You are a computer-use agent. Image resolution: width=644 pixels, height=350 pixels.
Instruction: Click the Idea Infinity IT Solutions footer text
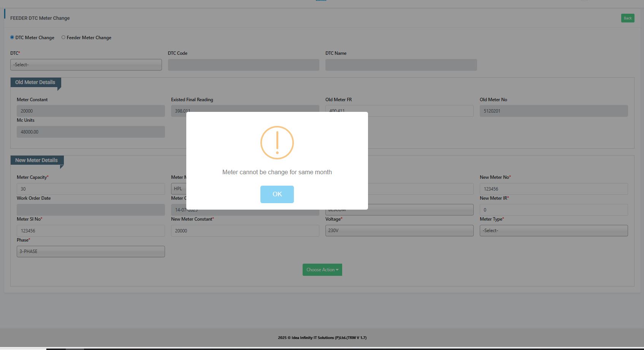pos(322,337)
